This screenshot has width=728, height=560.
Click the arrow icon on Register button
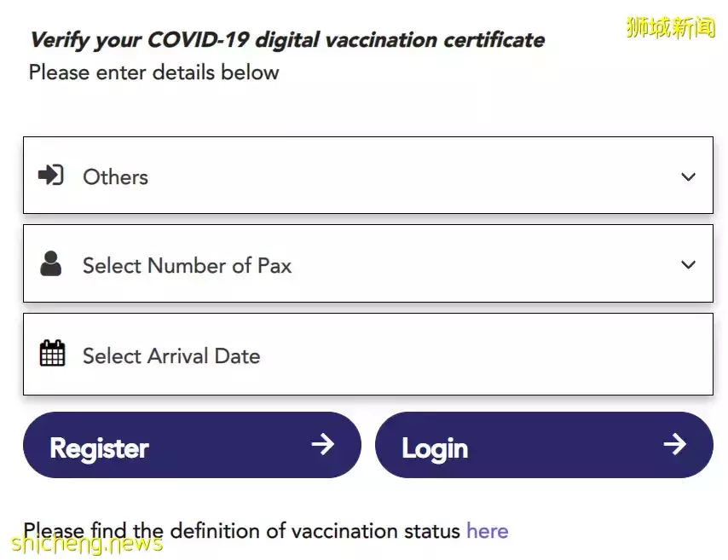pyautogui.click(x=322, y=444)
